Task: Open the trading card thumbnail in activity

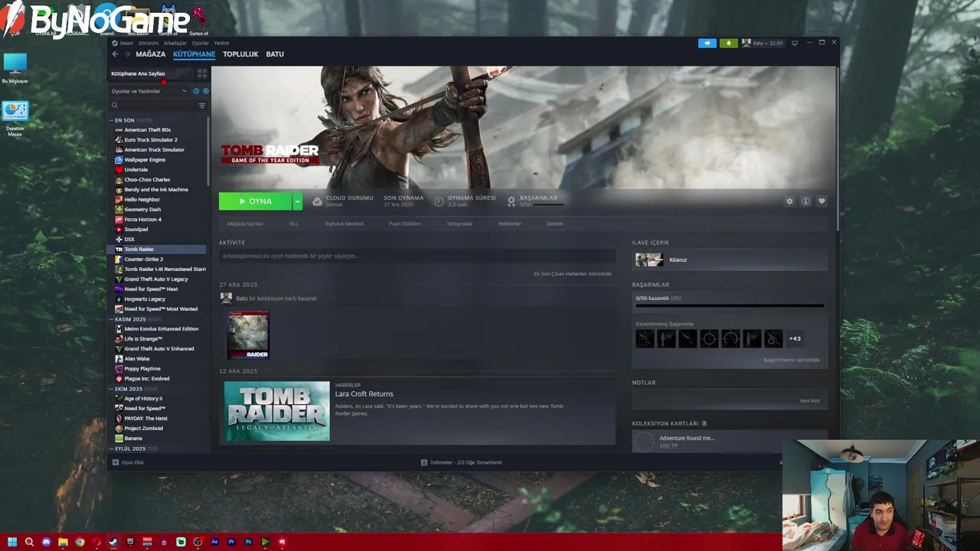Action: click(248, 334)
